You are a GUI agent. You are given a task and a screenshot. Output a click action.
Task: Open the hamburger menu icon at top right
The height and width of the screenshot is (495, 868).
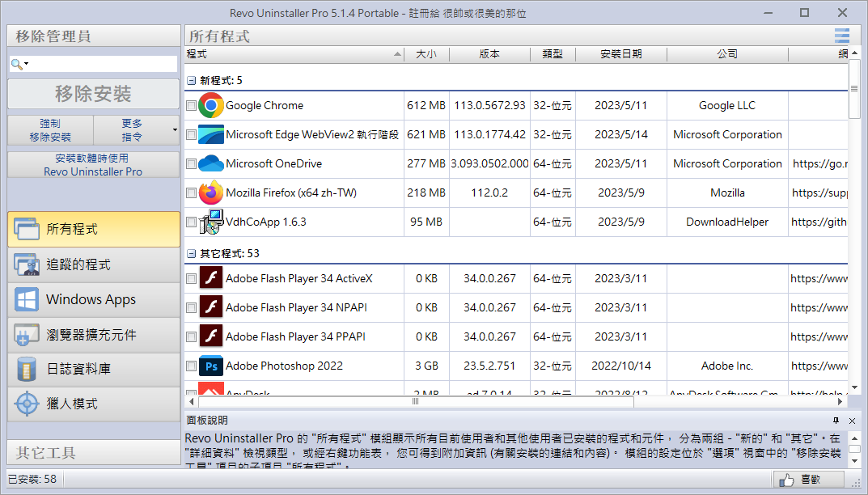click(842, 36)
